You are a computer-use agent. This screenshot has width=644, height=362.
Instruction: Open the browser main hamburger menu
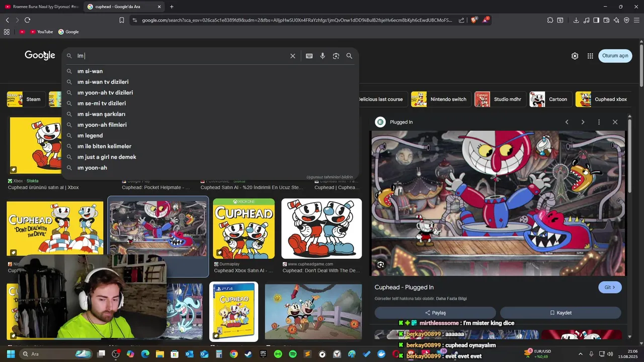coord(636,20)
